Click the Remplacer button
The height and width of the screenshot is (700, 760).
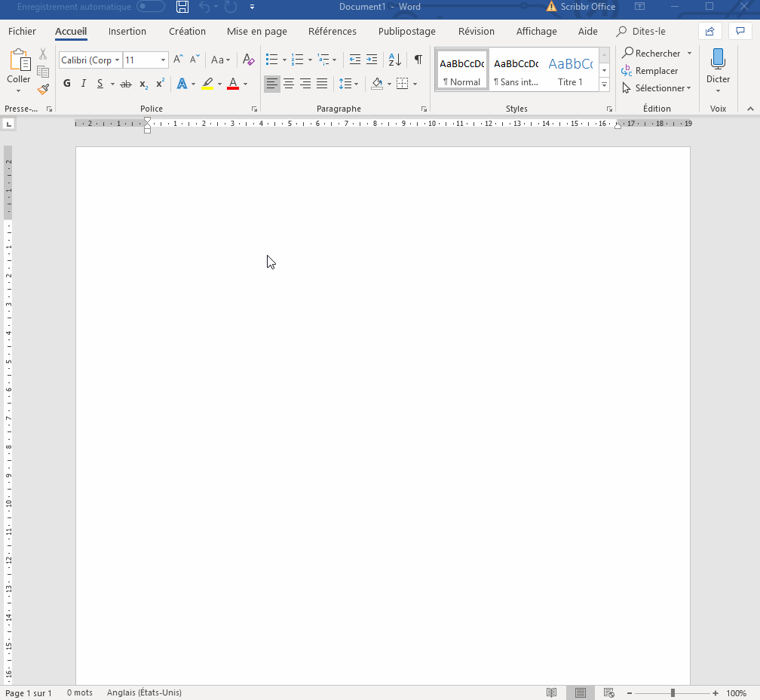tap(649, 71)
